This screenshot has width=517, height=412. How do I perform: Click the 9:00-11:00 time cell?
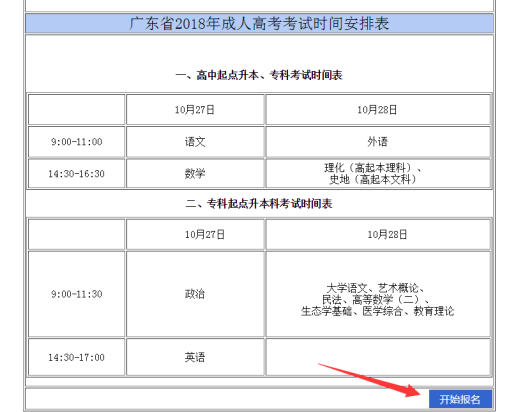[77, 142]
